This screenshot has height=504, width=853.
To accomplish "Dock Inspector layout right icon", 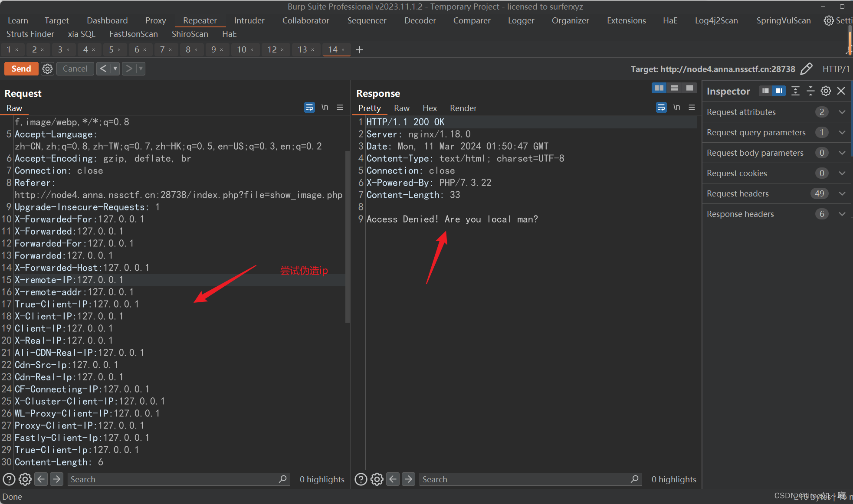I will [x=779, y=91].
